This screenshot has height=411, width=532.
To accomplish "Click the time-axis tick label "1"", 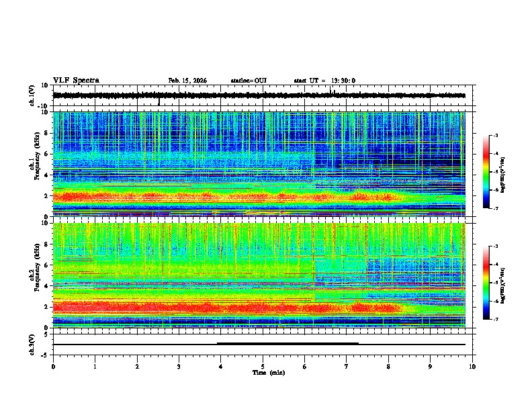I will coord(95,367).
